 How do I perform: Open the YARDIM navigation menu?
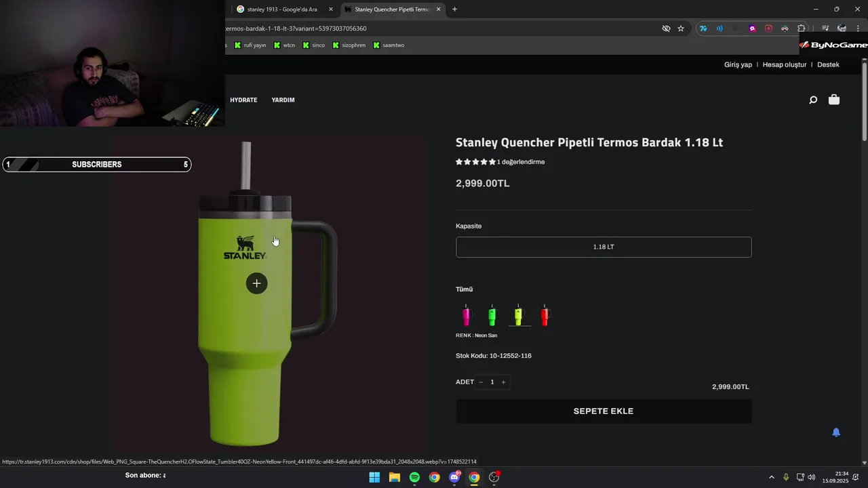283,100
